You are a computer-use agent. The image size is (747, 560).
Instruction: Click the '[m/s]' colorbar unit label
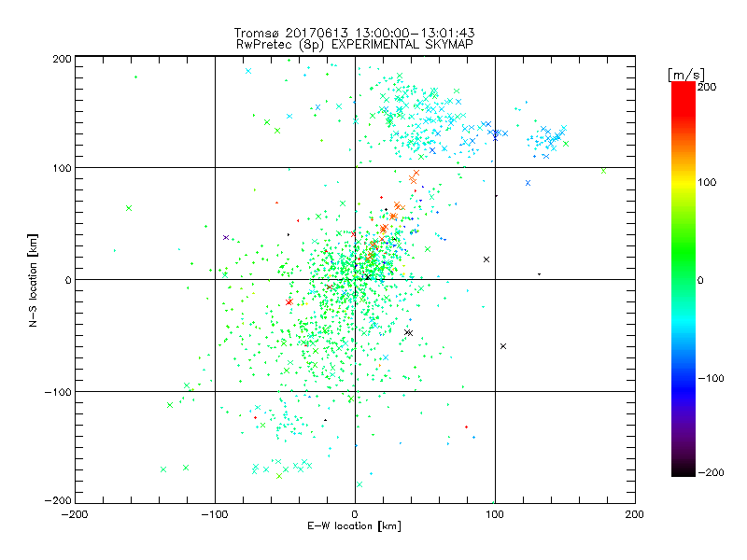pyautogui.click(x=685, y=75)
